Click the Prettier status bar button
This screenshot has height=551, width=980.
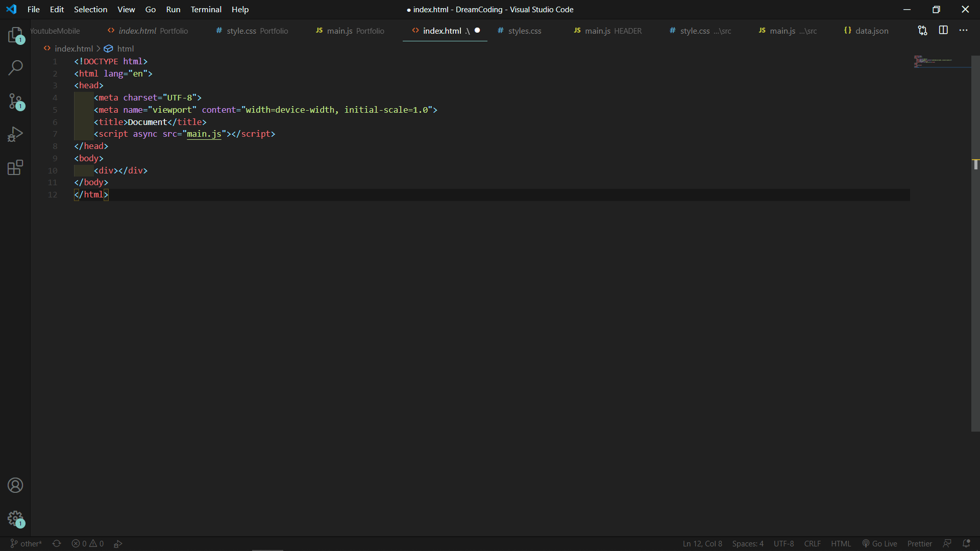pyautogui.click(x=919, y=544)
